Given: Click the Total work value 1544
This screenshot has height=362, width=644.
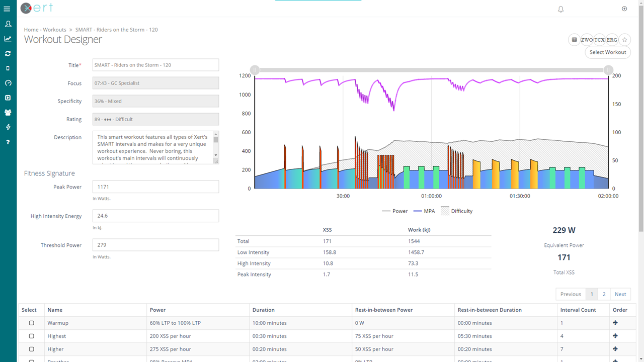Looking at the screenshot, I should click(414, 241).
